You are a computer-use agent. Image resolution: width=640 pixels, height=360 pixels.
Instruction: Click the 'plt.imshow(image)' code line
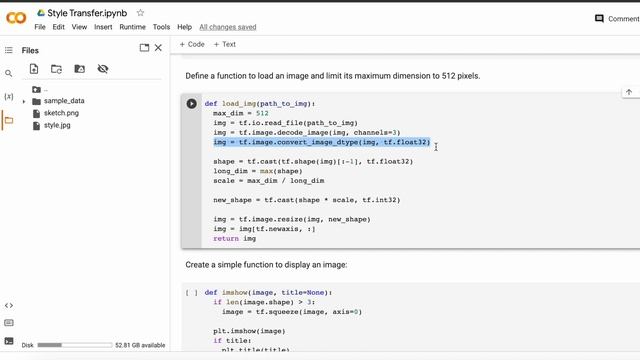pyautogui.click(x=249, y=331)
